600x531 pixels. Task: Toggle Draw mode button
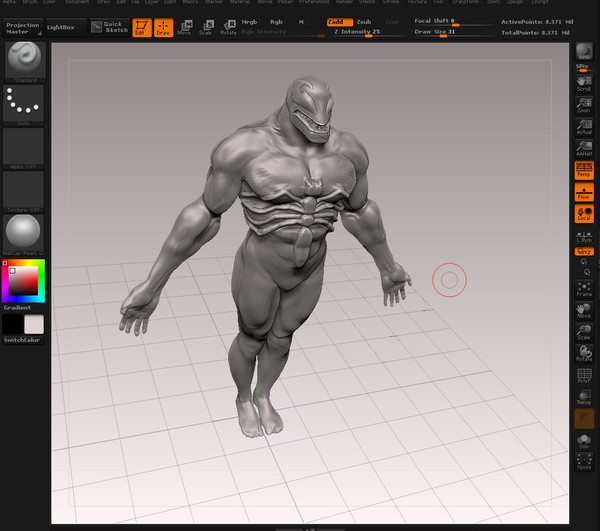[x=163, y=28]
